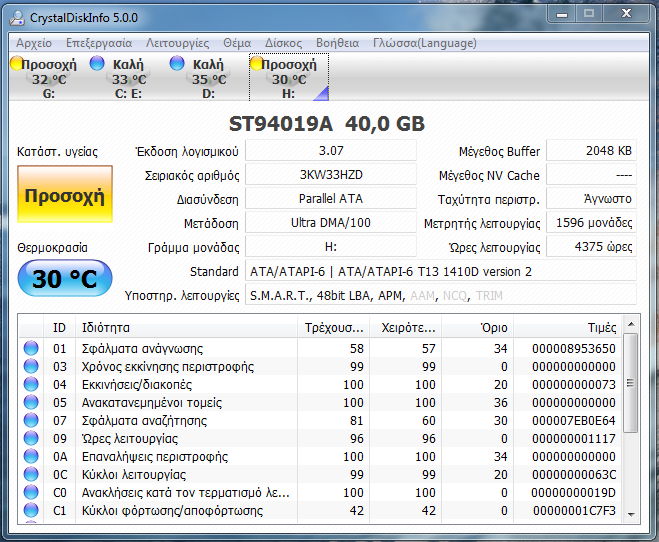
Task: Click status orb of attribute 0C
Action: (x=31, y=474)
